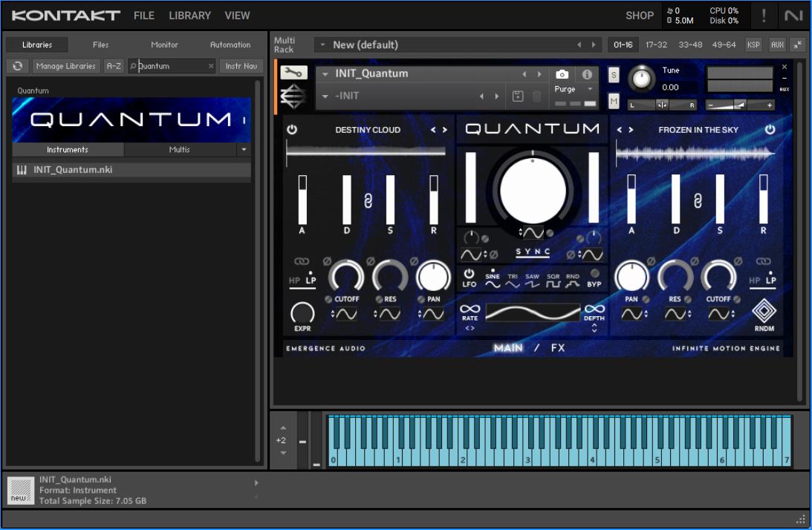Switch to the Files tab
This screenshot has width=812, height=530.
100,45
